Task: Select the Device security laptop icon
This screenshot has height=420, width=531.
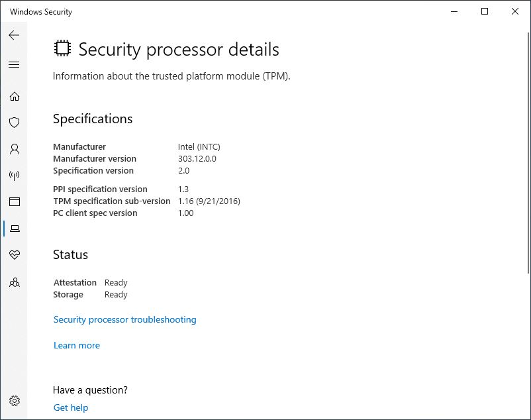Action: tap(15, 229)
